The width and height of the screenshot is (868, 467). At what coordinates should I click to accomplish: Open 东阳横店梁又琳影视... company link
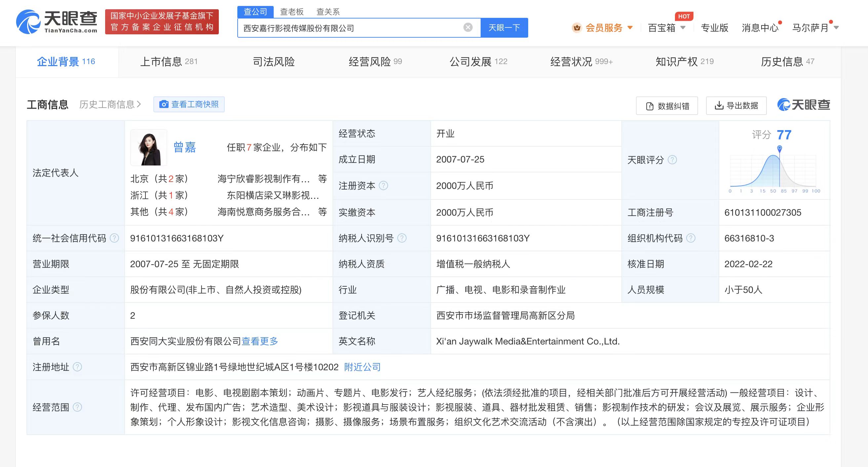coord(273,195)
